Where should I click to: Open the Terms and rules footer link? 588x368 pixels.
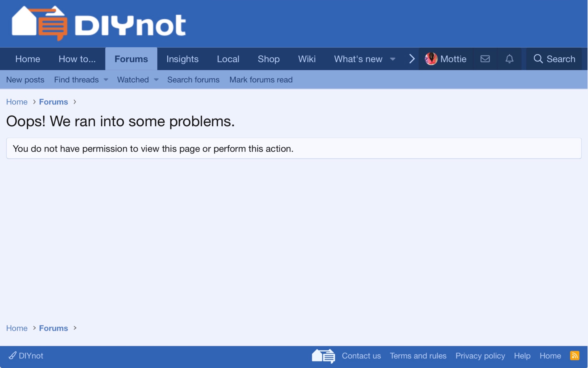coord(418,356)
